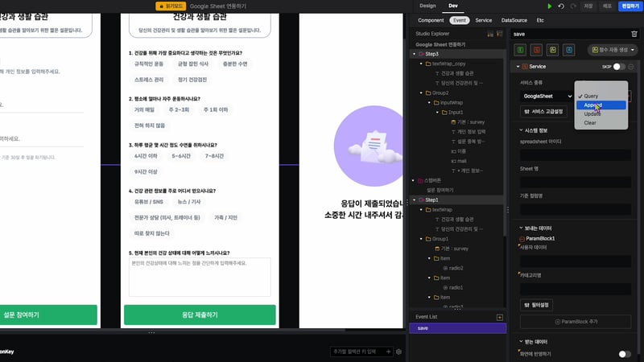Toggle 화면에 반영하기 switch
Viewport: 644px width, 362px height.
[625, 354]
